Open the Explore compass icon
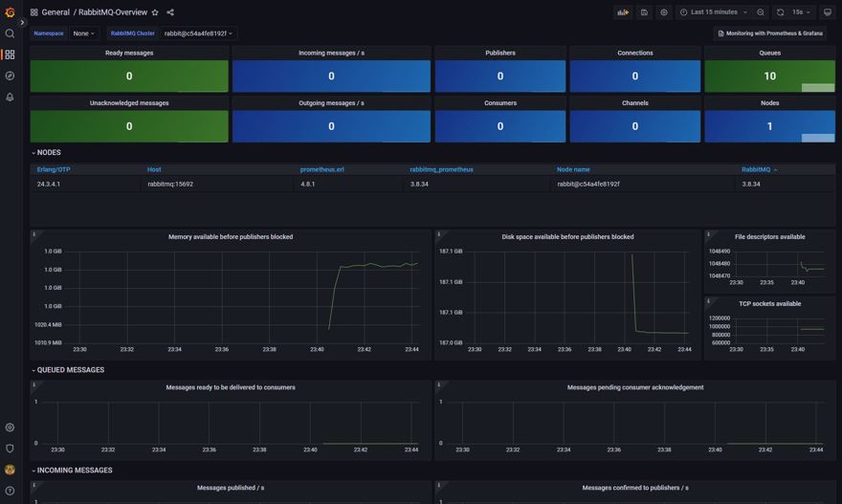The height and width of the screenshot is (504, 842). click(10, 76)
